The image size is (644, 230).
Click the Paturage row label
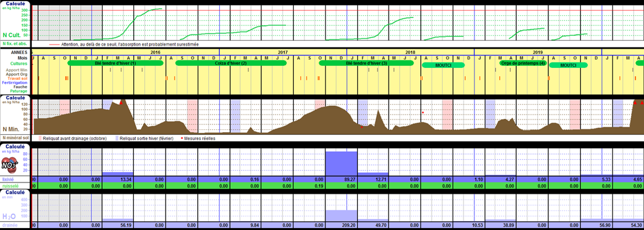(18, 91)
